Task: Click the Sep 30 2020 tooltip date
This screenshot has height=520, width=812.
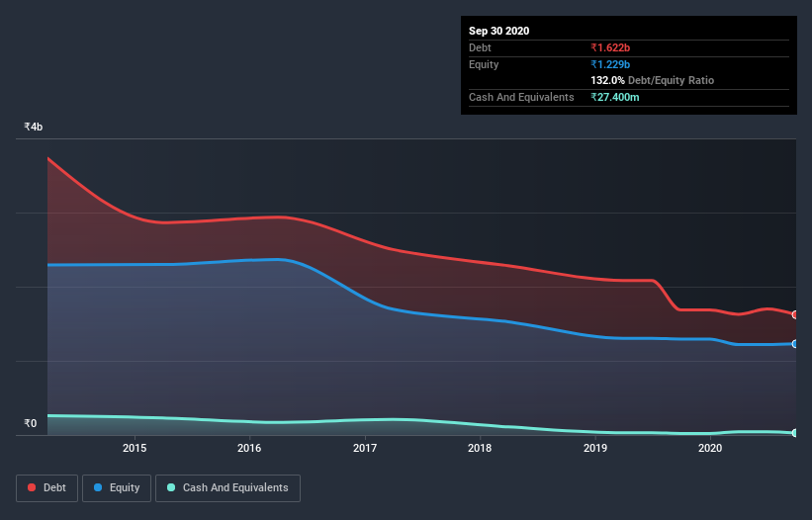Action: (498, 31)
